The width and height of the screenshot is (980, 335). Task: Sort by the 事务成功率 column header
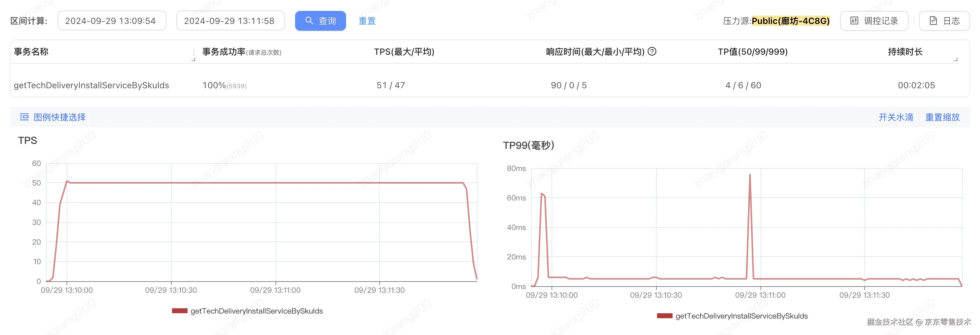(x=224, y=52)
